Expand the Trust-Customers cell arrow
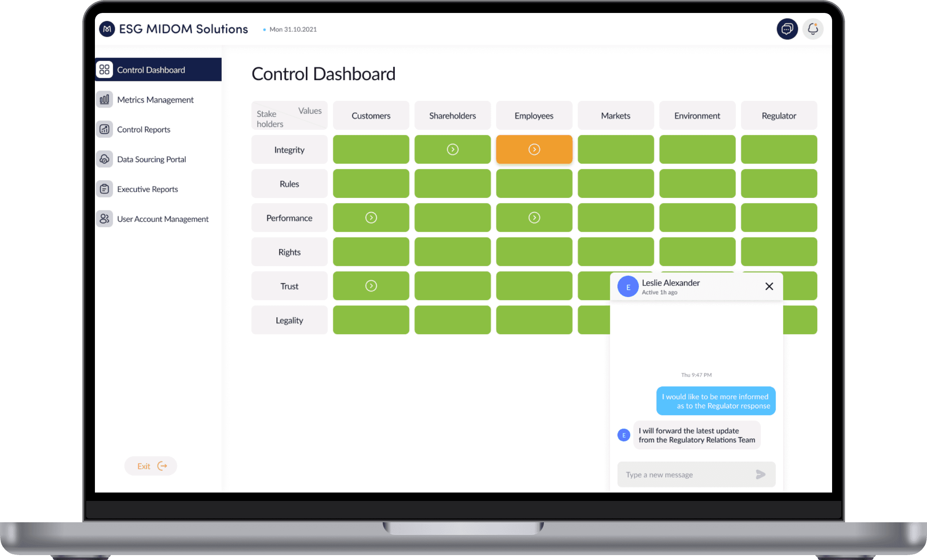 (371, 286)
